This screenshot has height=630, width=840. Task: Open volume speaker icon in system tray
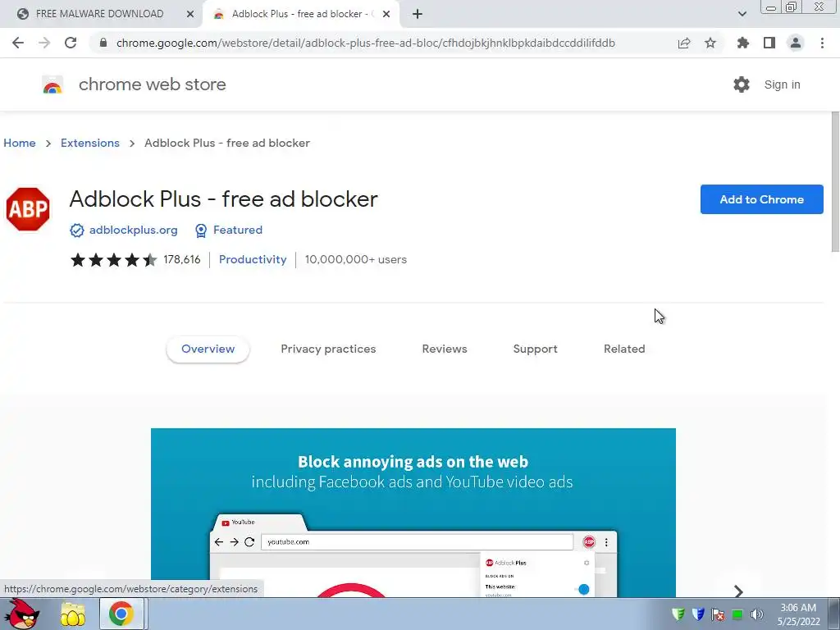point(757,614)
